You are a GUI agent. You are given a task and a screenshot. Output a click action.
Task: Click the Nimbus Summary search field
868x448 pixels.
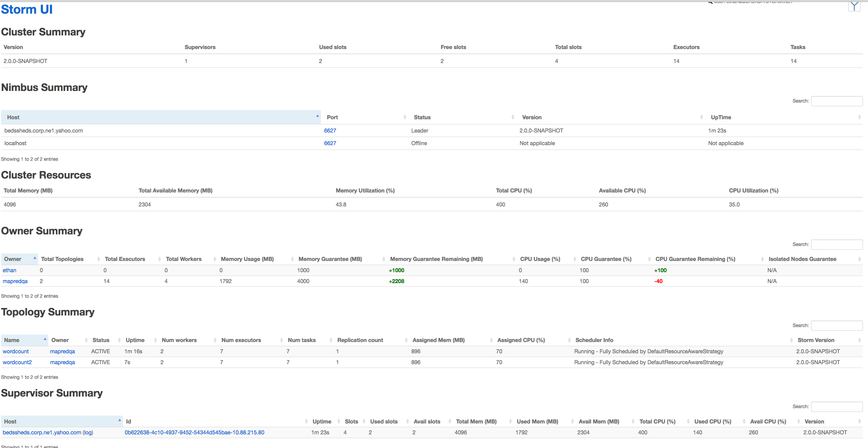tap(837, 101)
